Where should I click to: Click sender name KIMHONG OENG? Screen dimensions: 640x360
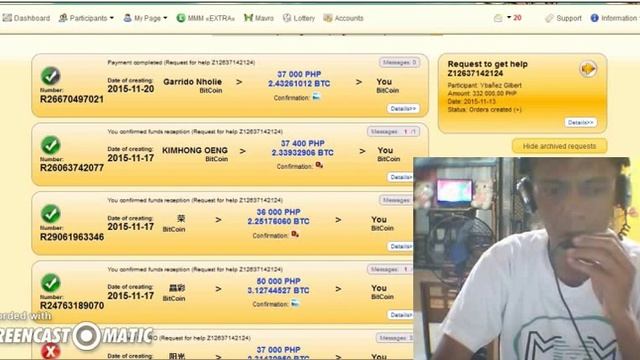point(195,150)
